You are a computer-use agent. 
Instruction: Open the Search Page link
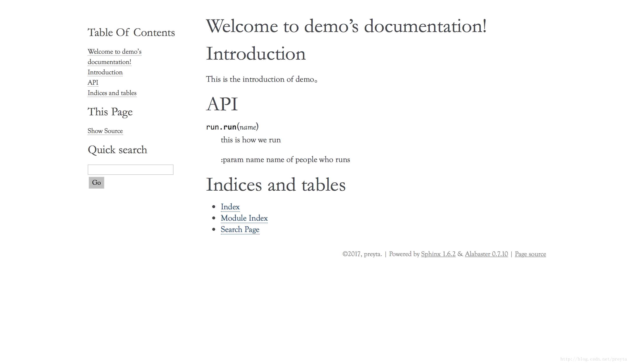[x=240, y=230]
